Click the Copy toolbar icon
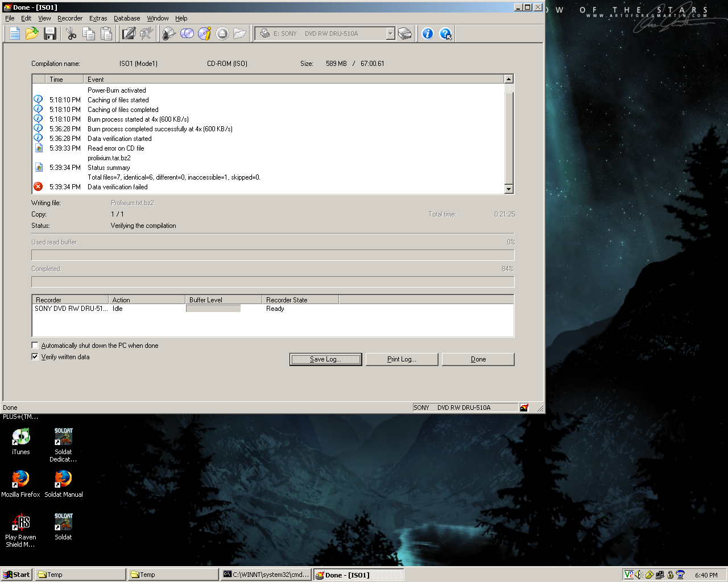The height and width of the screenshot is (582, 728). [89, 34]
